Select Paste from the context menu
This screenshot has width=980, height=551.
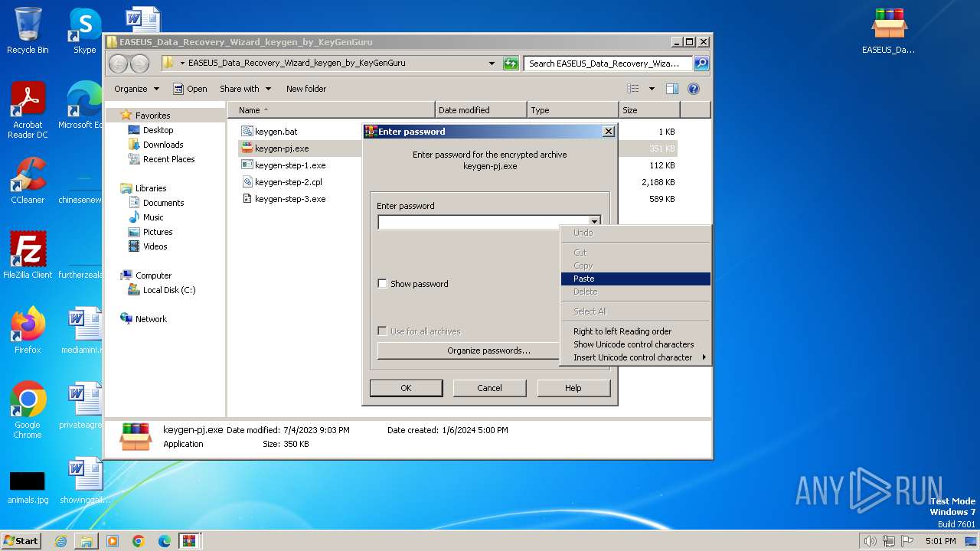635,279
